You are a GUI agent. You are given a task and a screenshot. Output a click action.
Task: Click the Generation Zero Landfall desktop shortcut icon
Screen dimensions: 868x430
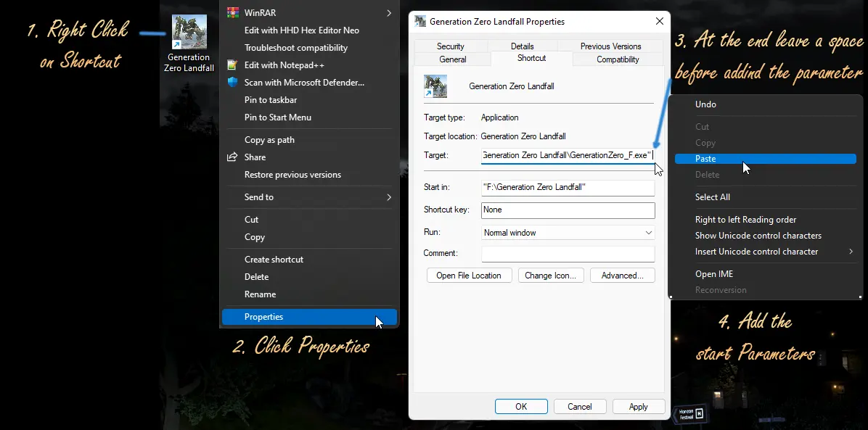pyautogui.click(x=189, y=33)
